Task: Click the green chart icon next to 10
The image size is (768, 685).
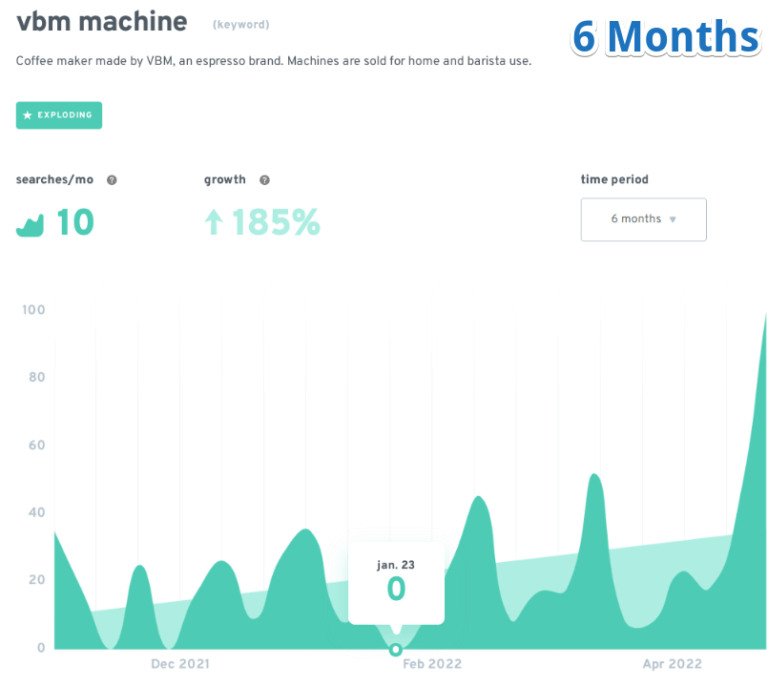Action: (31, 223)
